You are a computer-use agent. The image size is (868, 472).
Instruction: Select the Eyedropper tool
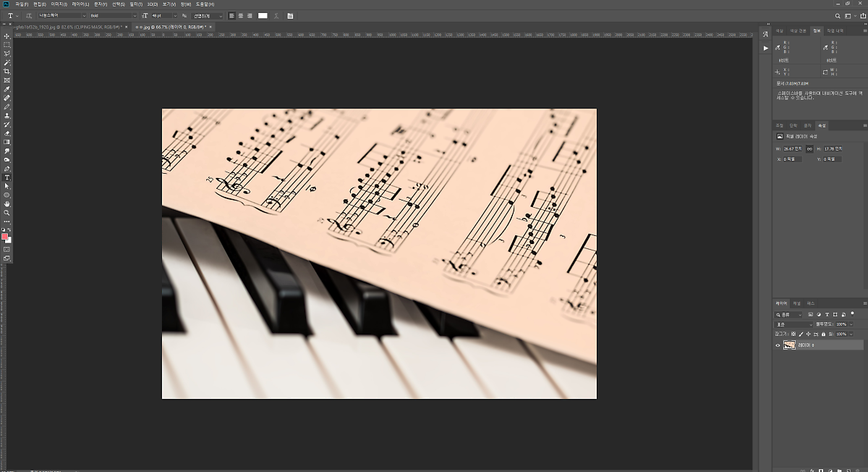(x=7, y=89)
